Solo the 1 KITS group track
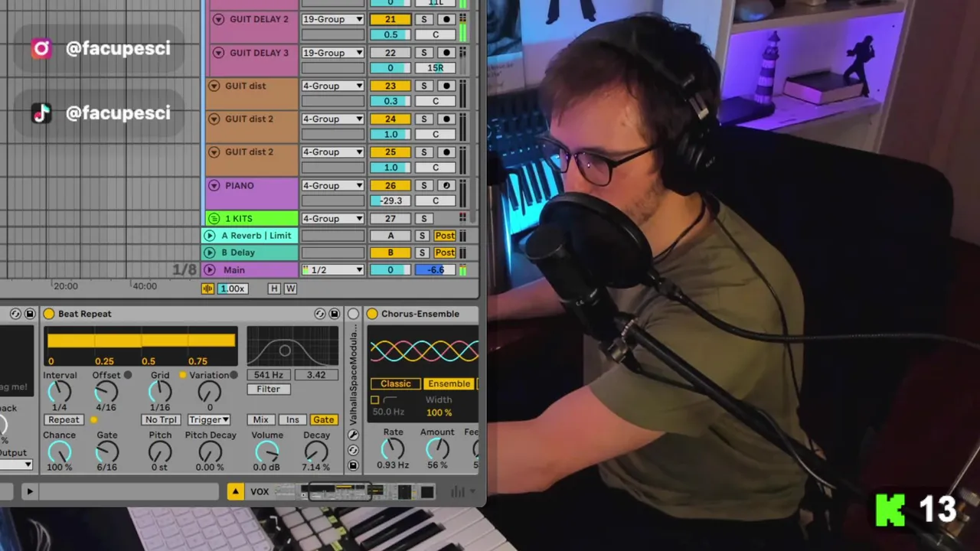Viewport: 980px width, 551px height. coord(424,218)
